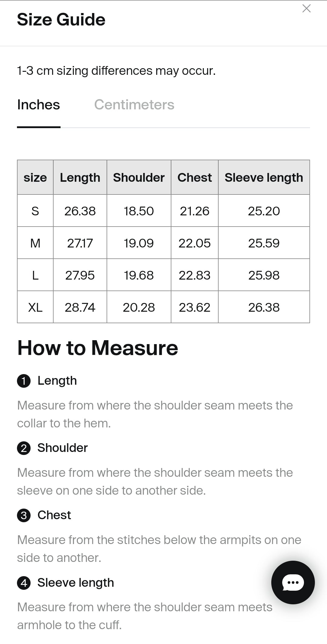Viewport: 327px width, 644px height.
Task: Select the Inches tab
Action: click(x=38, y=105)
